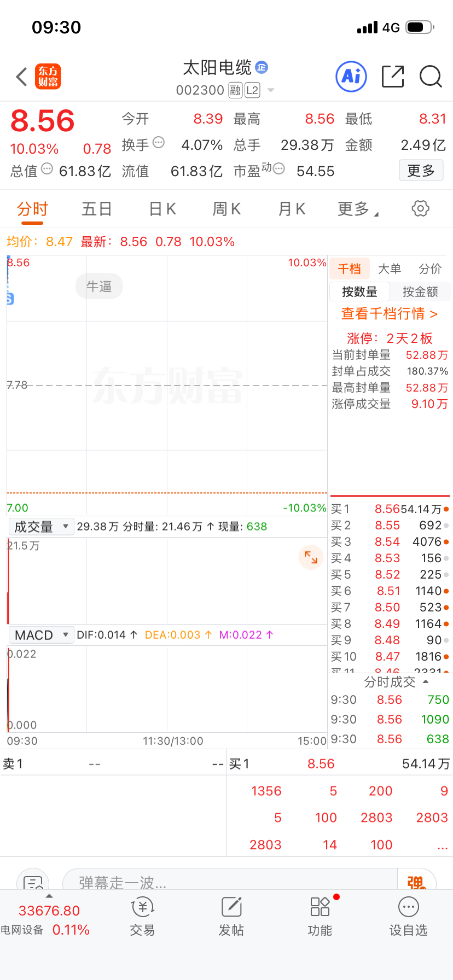Select the 日K chart tab

(x=162, y=209)
